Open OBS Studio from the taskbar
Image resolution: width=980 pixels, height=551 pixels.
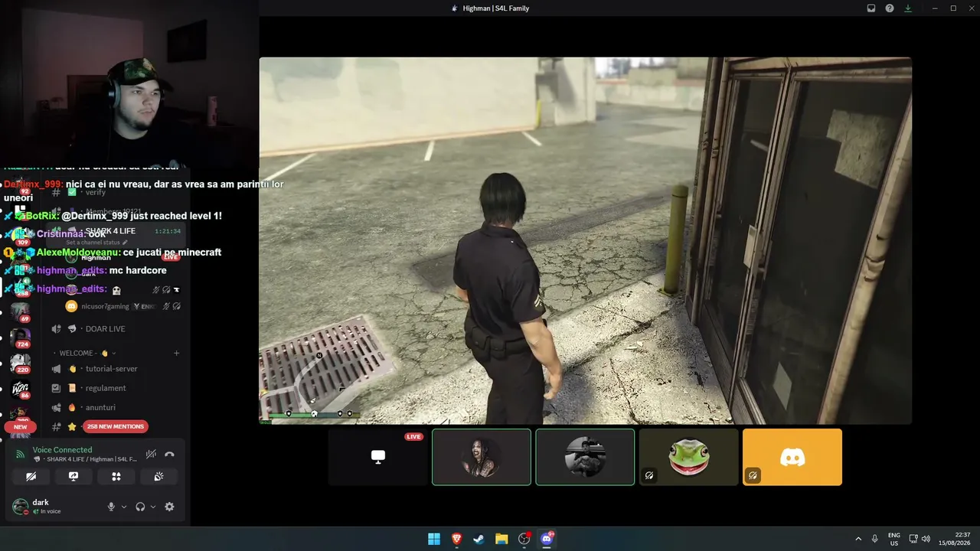tap(524, 539)
